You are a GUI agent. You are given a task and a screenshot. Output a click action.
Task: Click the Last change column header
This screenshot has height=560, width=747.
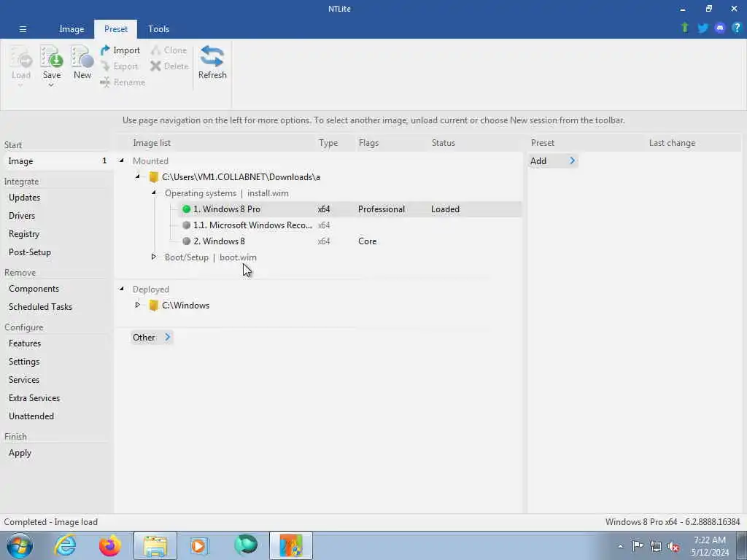[672, 143]
